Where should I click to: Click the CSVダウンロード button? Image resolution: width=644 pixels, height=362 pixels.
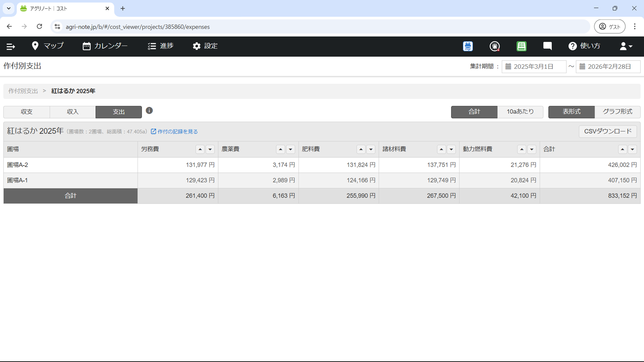point(608,131)
